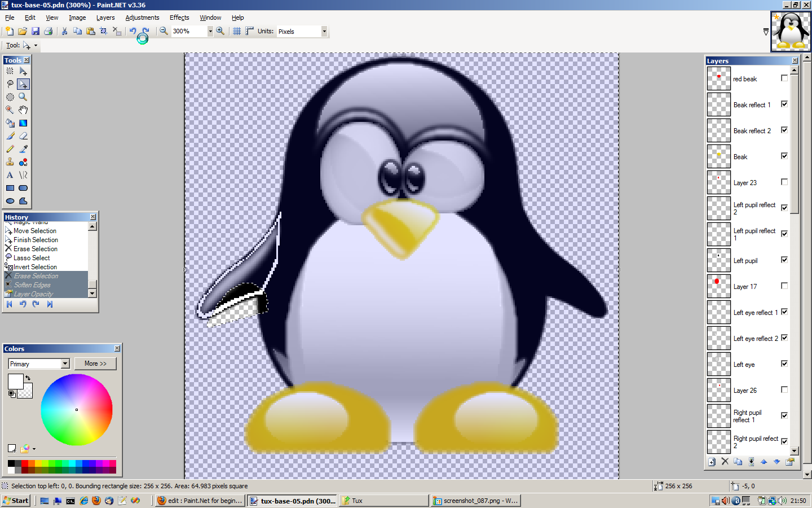The height and width of the screenshot is (508, 812).
Task: Select the Zoom magnifier tool in Tools panel
Action: (x=23, y=97)
